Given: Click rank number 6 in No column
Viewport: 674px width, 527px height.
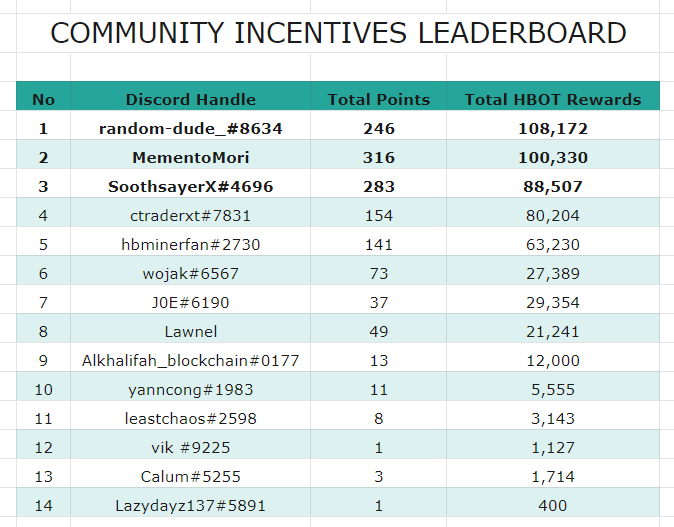Looking at the screenshot, I should pyautogui.click(x=43, y=273).
